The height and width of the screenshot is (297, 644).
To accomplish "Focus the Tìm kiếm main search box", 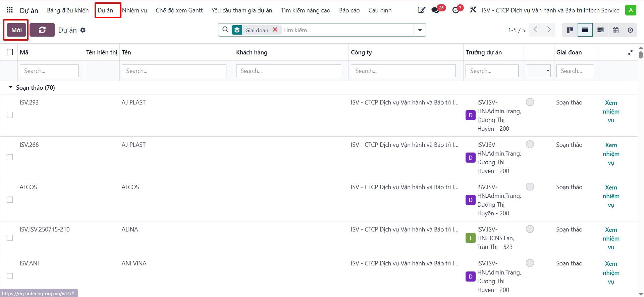I will point(347,30).
